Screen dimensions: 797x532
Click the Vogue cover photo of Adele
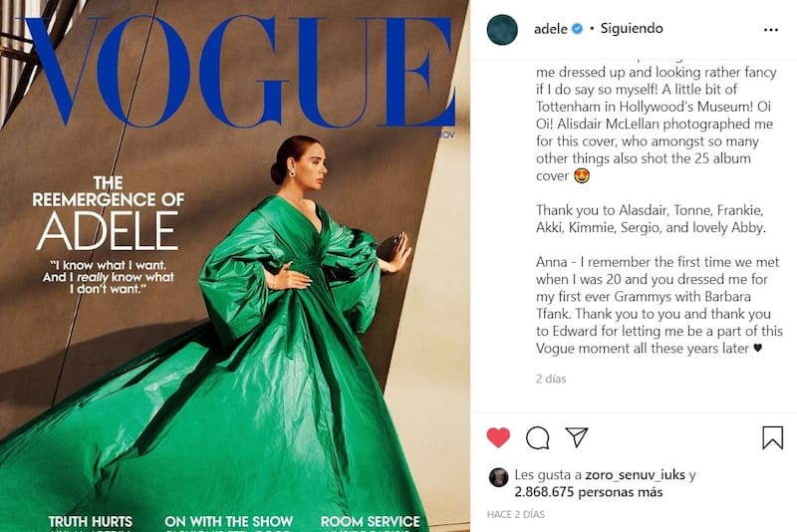[235, 266]
